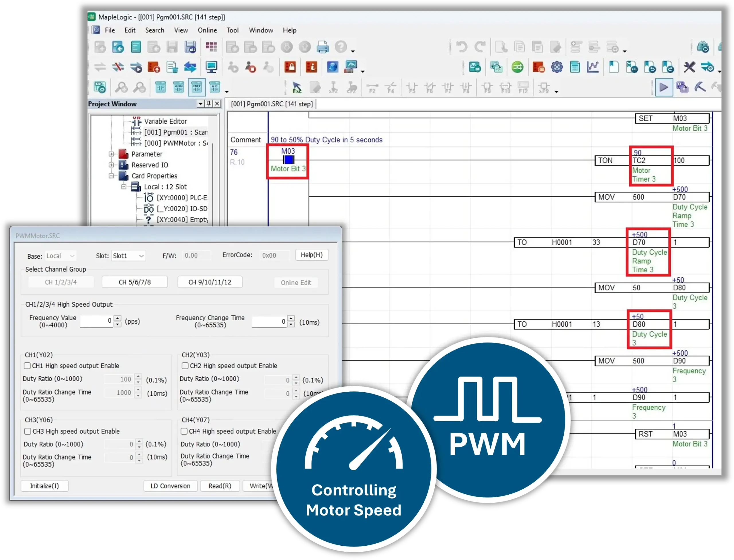Click the Bookmark ALL icon
Screen dimensions: 734x560
coord(631,67)
